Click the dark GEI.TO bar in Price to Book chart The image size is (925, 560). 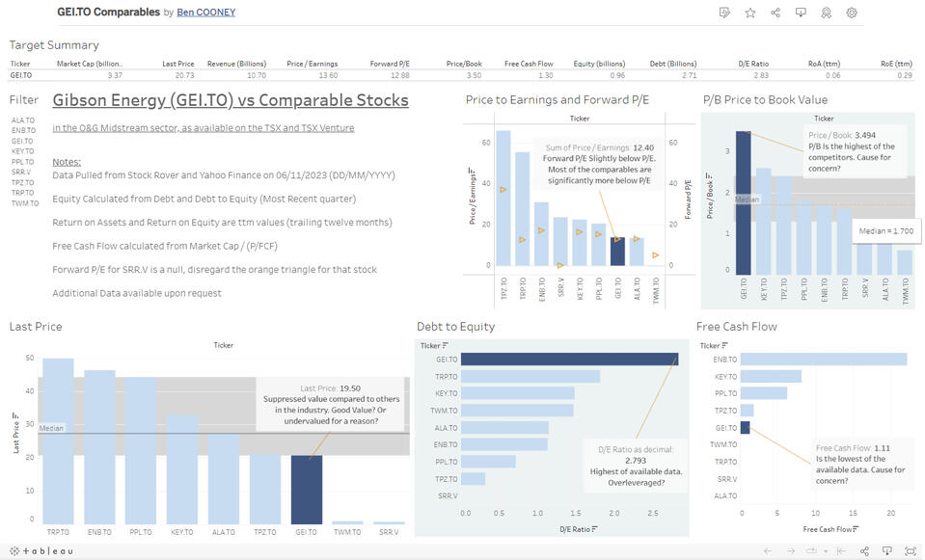[x=744, y=202]
